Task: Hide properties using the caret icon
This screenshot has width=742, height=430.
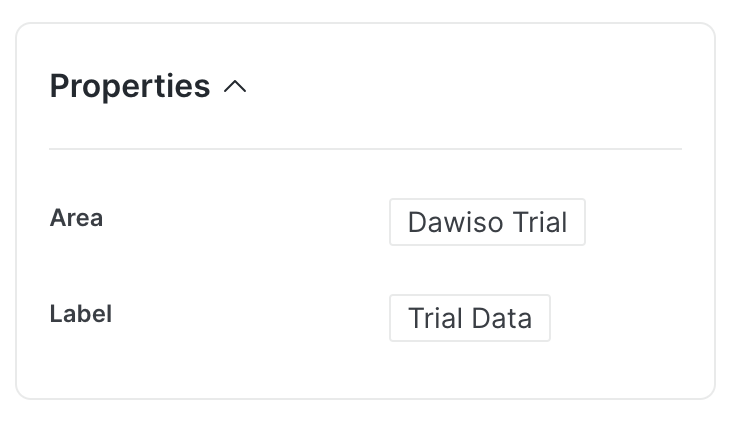Action: click(235, 87)
